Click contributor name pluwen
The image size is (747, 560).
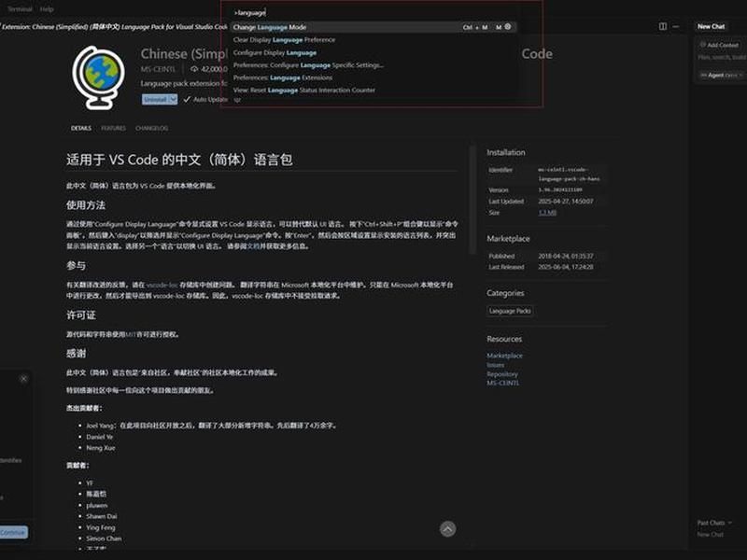97,505
